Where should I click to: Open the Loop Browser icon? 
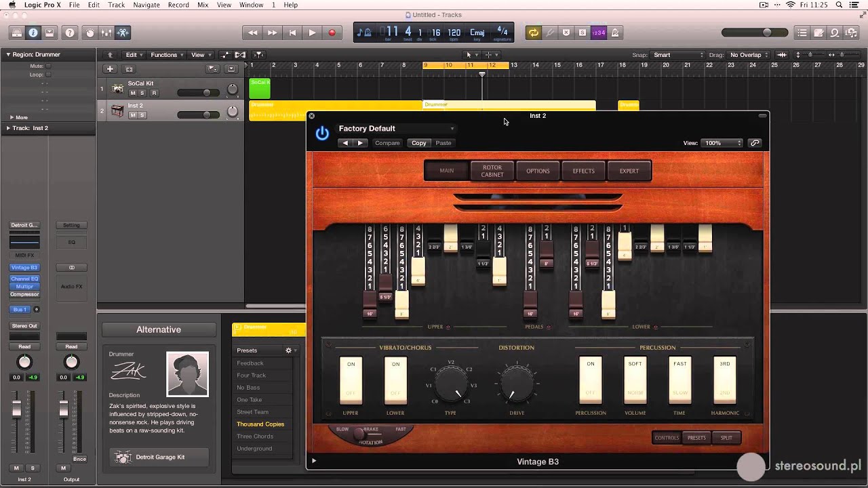835,33
